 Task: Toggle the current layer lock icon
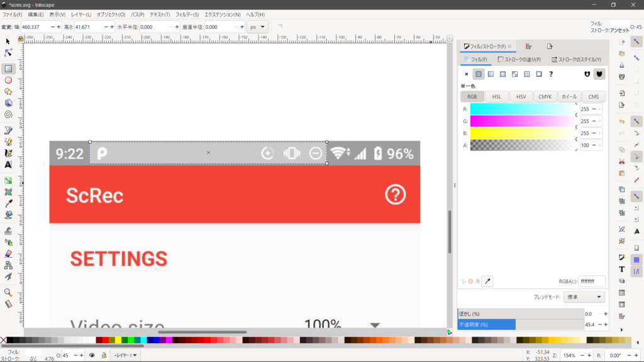pyautogui.click(x=104, y=356)
